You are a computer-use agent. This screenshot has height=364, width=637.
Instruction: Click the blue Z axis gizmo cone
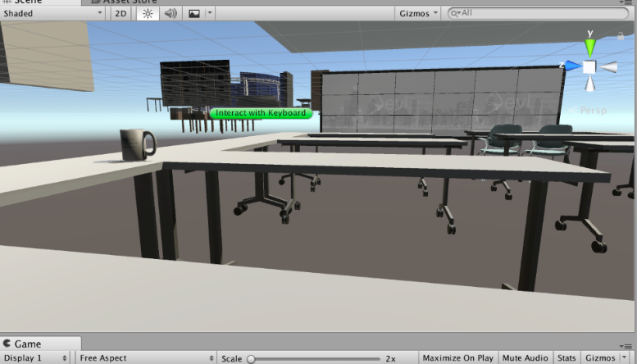click(x=573, y=66)
